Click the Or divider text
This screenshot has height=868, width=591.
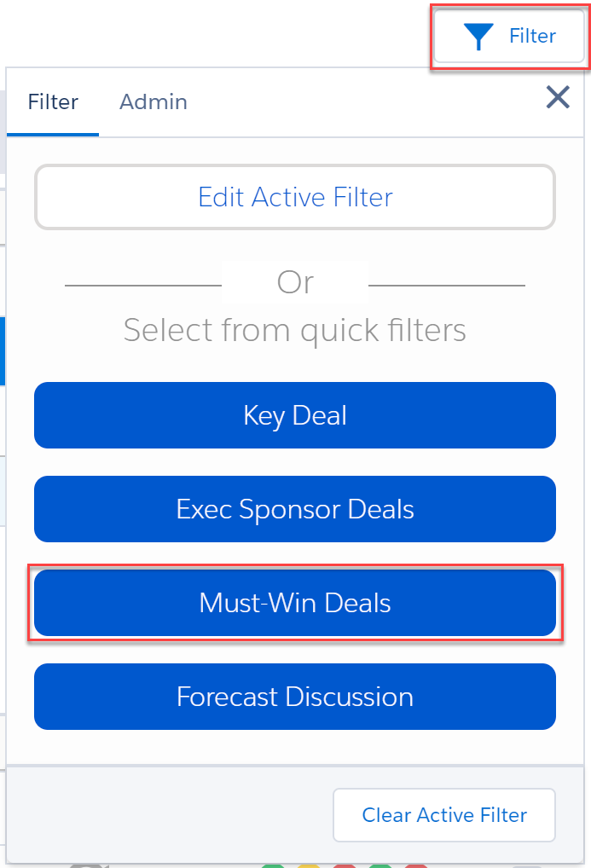[x=295, y=282]
